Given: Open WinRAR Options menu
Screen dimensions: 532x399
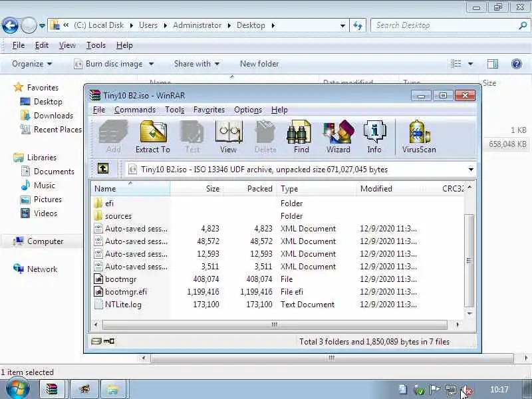Looking at the screenshot, I should click(248, 110).
